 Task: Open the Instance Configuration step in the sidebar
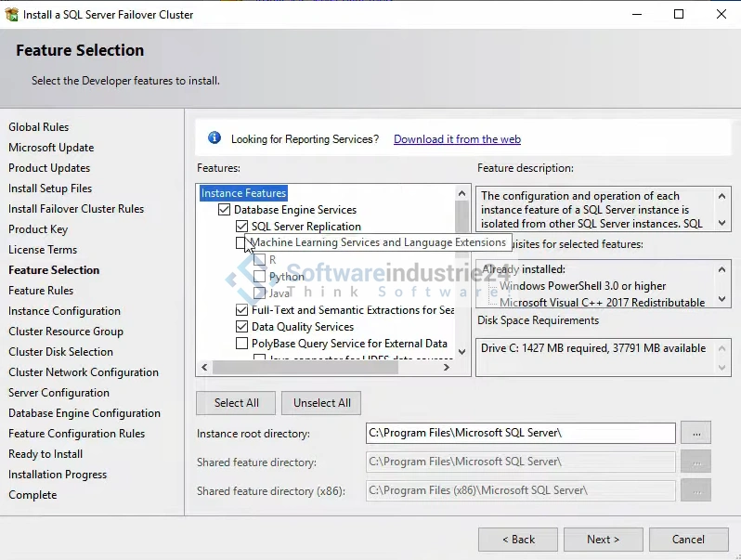[x=64, y=311]
